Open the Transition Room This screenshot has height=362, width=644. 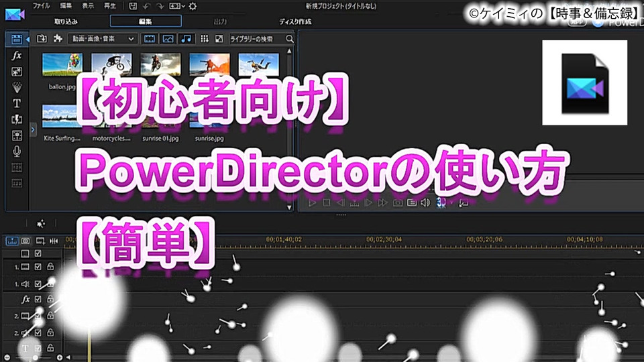(x=16, y=119)
